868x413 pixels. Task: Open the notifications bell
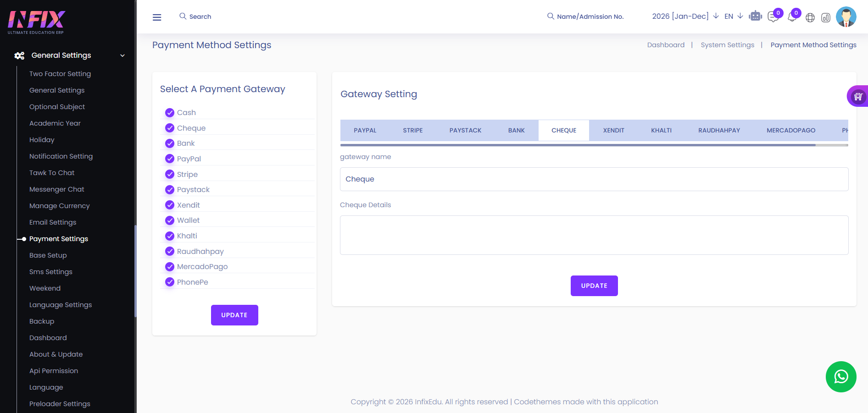(x=792, y=17)
